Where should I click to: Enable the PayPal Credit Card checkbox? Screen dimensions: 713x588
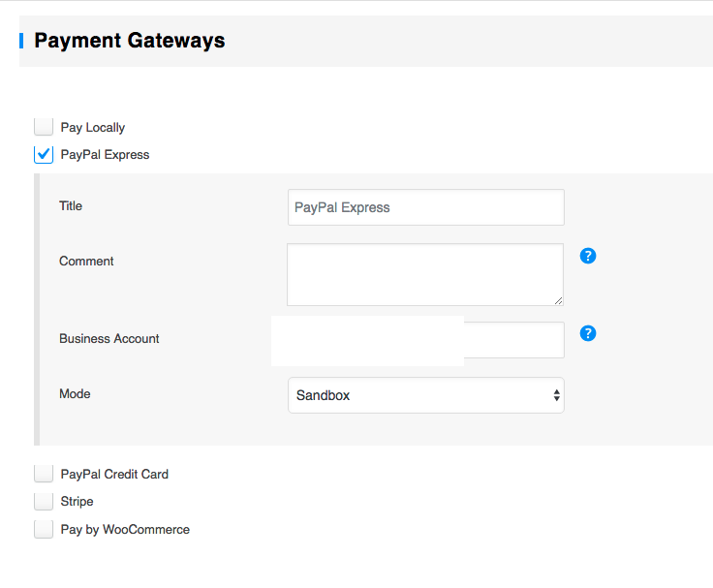tap(44, 474)
